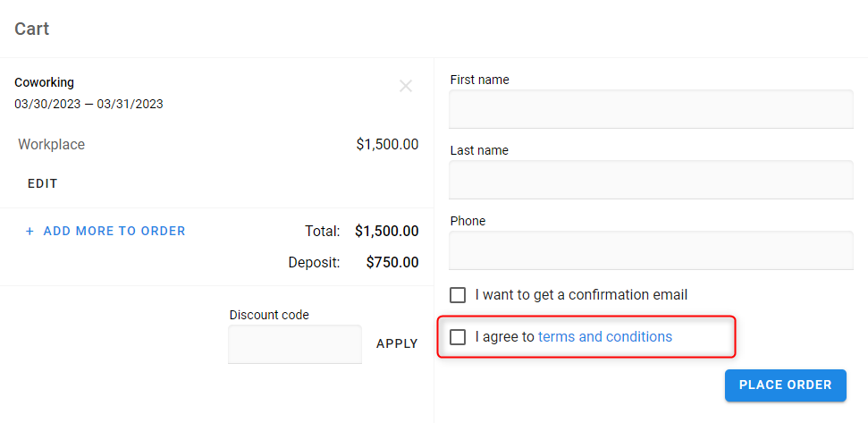Click the plus icon beside Add More

pyautogui.click(x=29, y=232)
